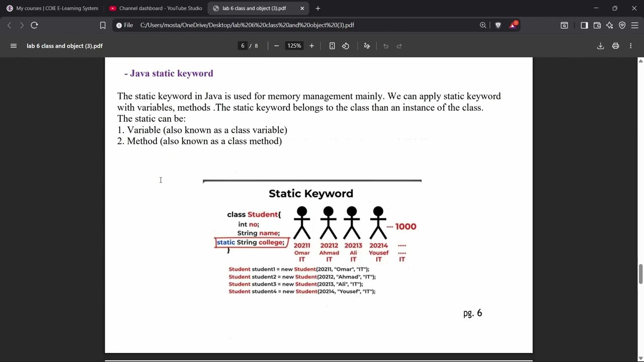Image resolution: width=644 pixels, height=362 pixels.
Task: Click the File site info indicator
Action: (124, 25)
